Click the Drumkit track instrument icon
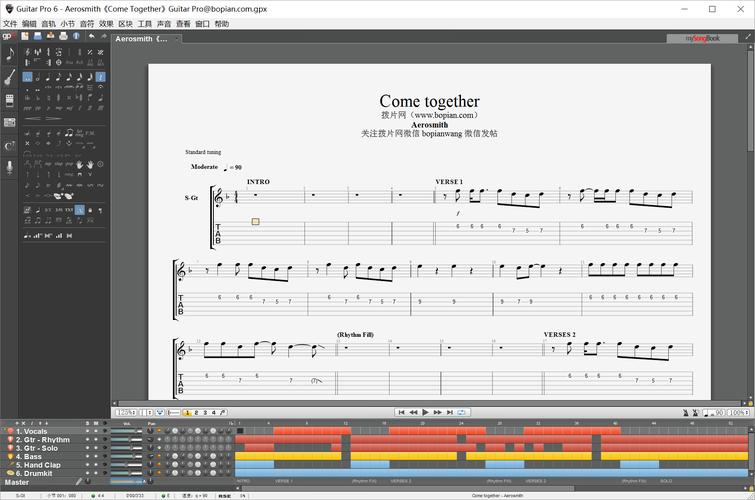This screenshot has height=500, width=755. coord(10,473)
